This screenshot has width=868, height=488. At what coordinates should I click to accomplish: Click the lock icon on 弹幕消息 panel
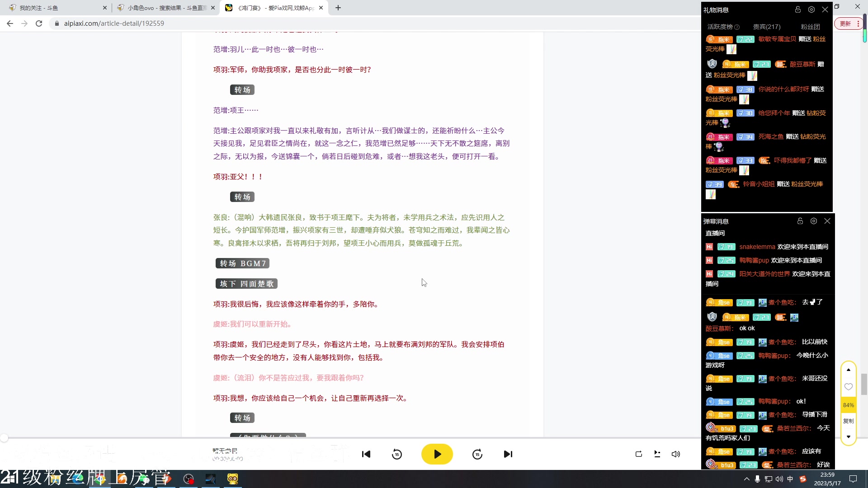[x=800, y=221]
